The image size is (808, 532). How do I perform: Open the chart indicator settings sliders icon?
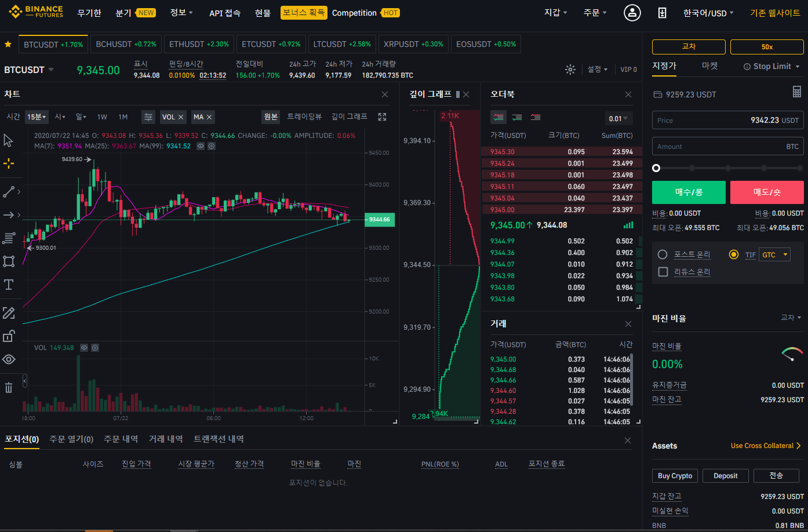(x=148, y=117)
